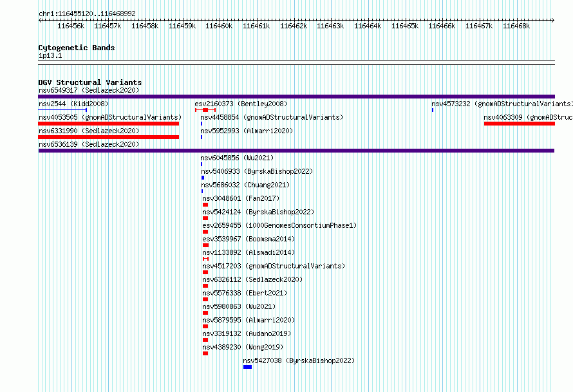Click blue block under nsv5406933
Viewport: 573px width, 392px height.
coord(203,178)
